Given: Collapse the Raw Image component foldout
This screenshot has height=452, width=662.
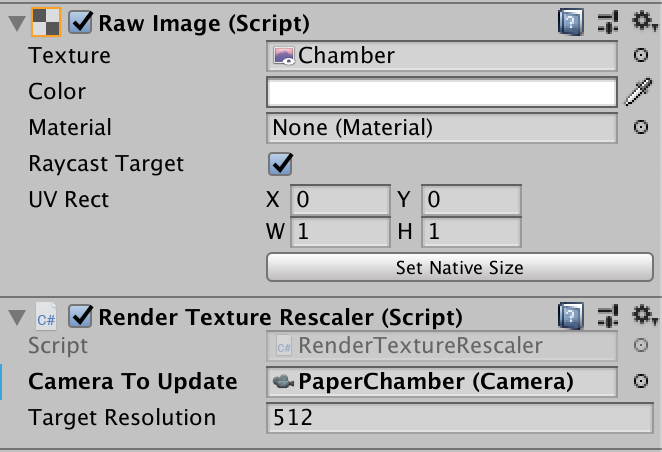Looking at the screenshot, I should pyautogui.click(x=13, y=22).
